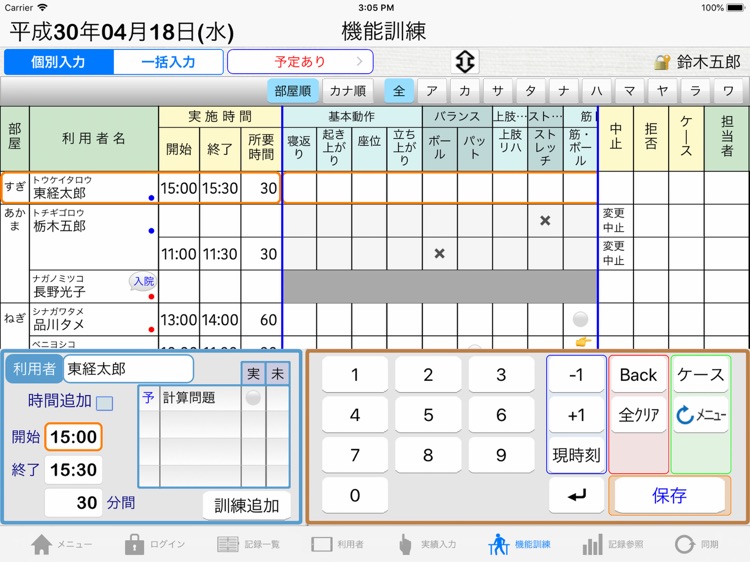Image resolution: width=750 pixels, height=562 pixels.
Task: Tap the 現時刻 key
Action: (576, 455)
